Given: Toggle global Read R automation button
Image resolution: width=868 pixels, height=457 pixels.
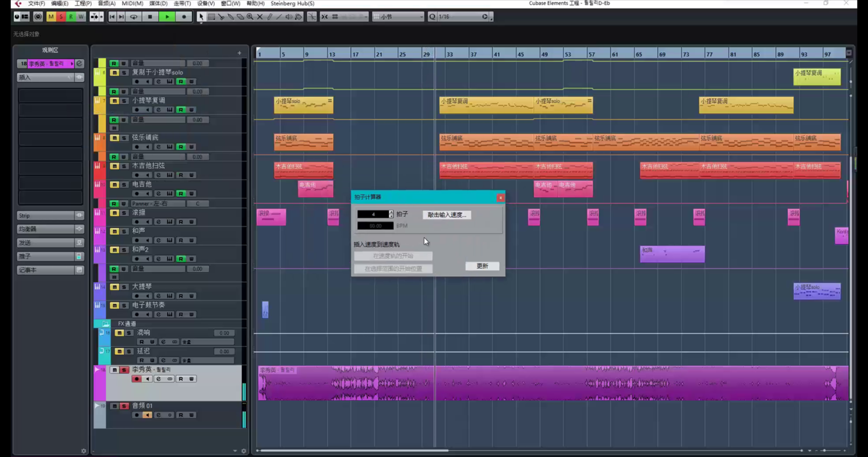Looking at the screenshot, I should (x=71, y=17).
